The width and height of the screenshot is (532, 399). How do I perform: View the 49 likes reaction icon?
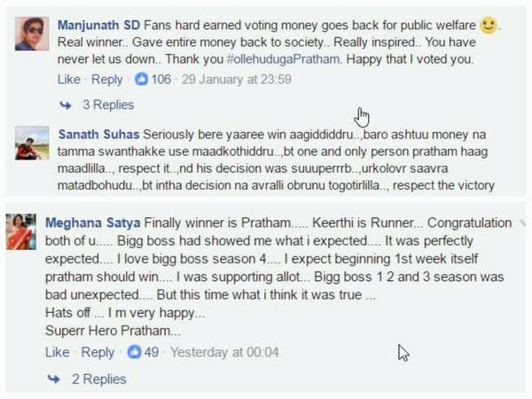pyautogui.click(x=135, y=352)
